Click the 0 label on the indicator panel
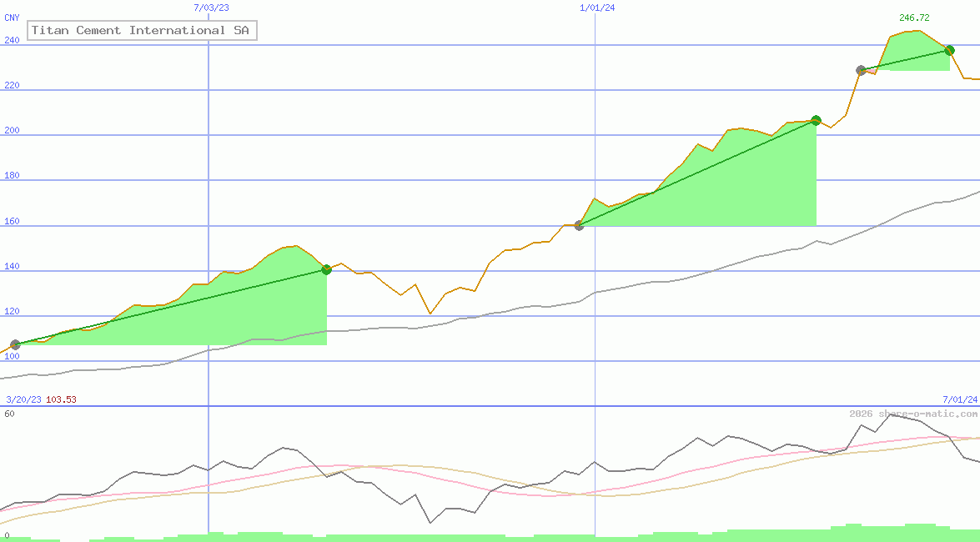Image resolution: width=980 pixels, height=542 pixels. [7, 535]
